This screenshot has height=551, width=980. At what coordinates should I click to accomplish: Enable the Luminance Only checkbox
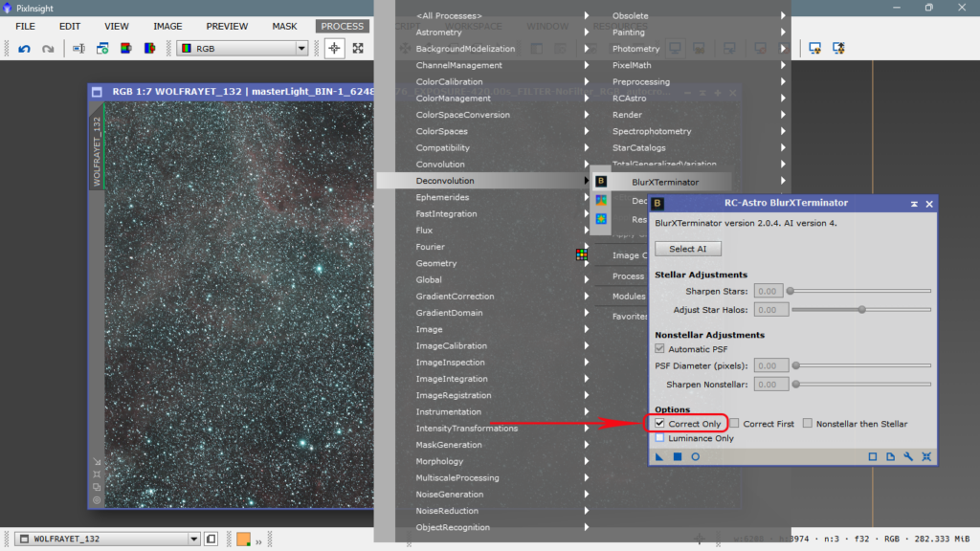click(660, 438)
